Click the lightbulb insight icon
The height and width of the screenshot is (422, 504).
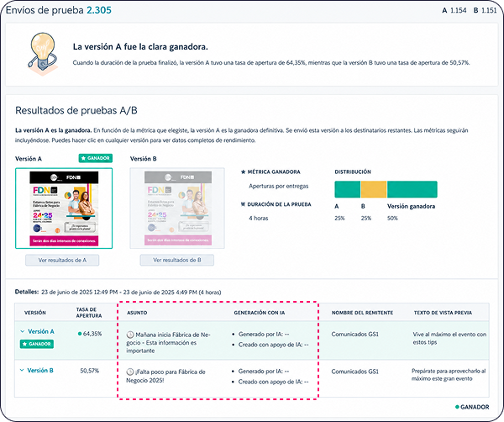[43, 54]
